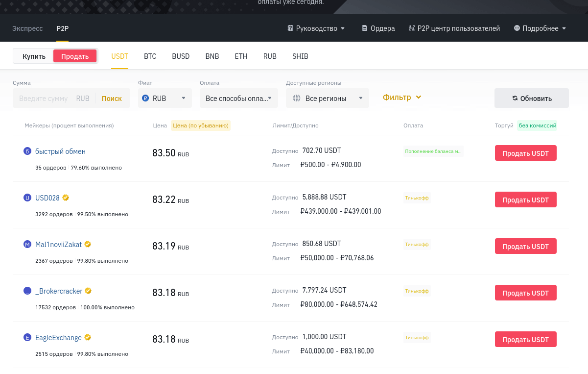Open the RUB fiat currency dropdown
Image resolution: width=588 pixels, height=374 pixels.
(x=165, y=98)
